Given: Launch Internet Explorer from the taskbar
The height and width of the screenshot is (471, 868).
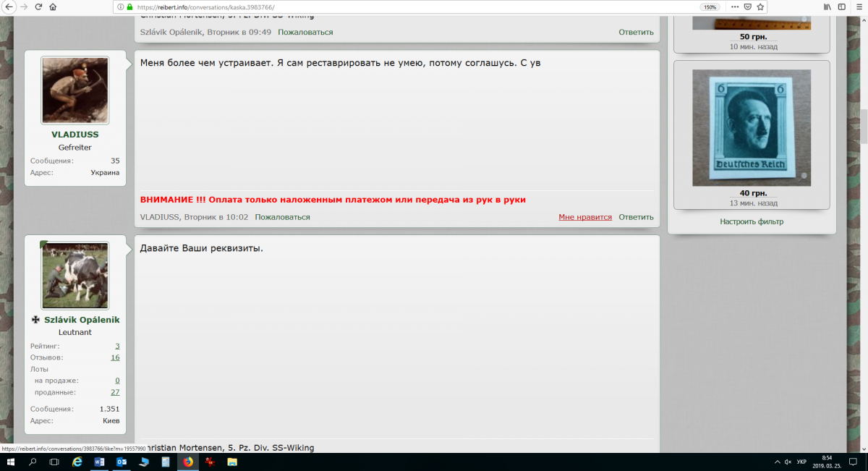Looking at the screenshot, I should pos(77,462).
